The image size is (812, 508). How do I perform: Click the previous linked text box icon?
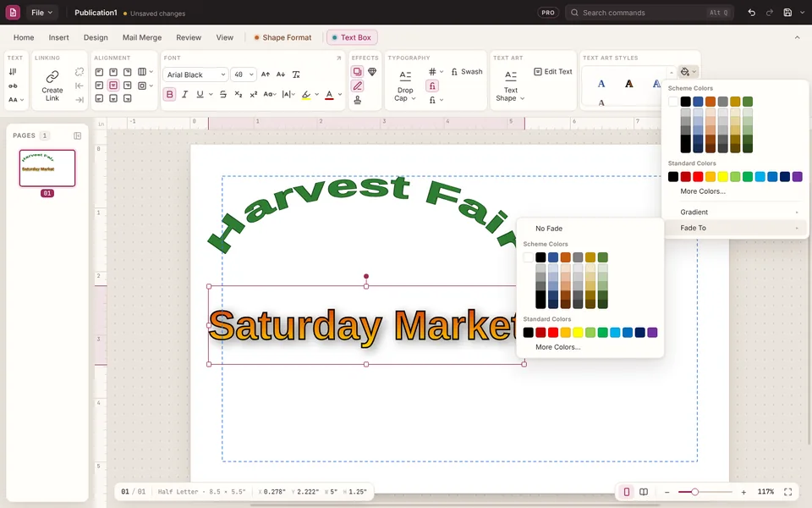point(80,86)
